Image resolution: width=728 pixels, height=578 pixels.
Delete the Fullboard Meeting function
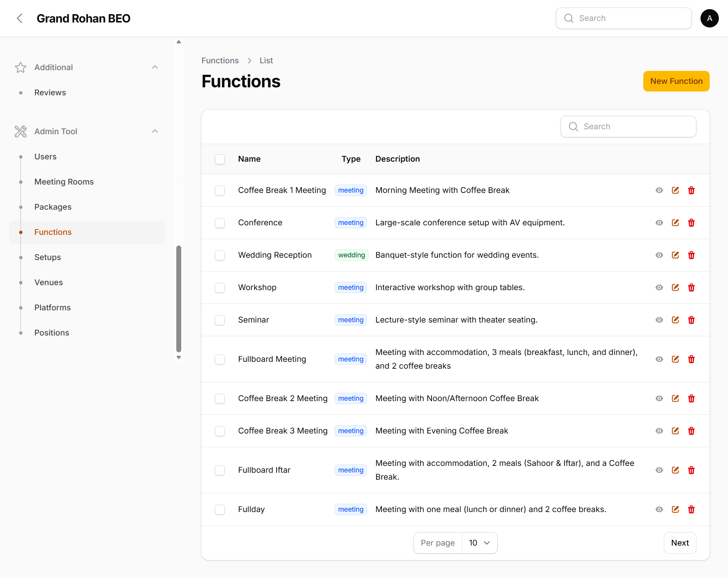click(691, 359)
